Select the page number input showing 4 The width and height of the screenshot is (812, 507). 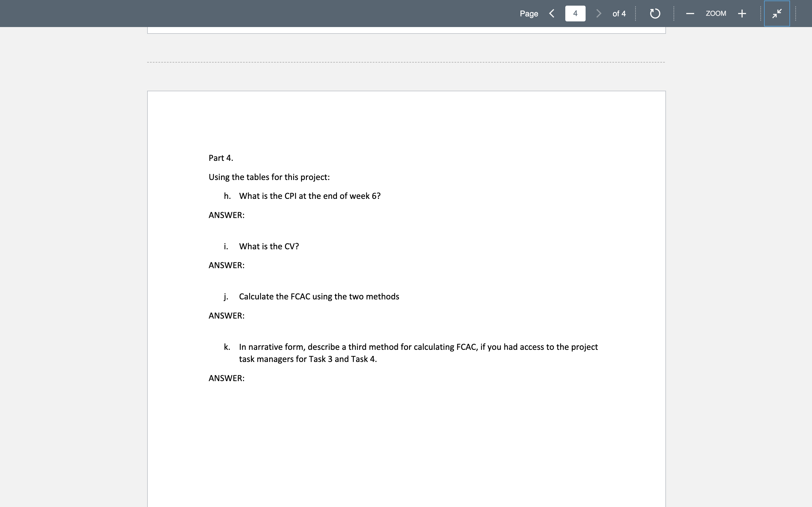575,14
